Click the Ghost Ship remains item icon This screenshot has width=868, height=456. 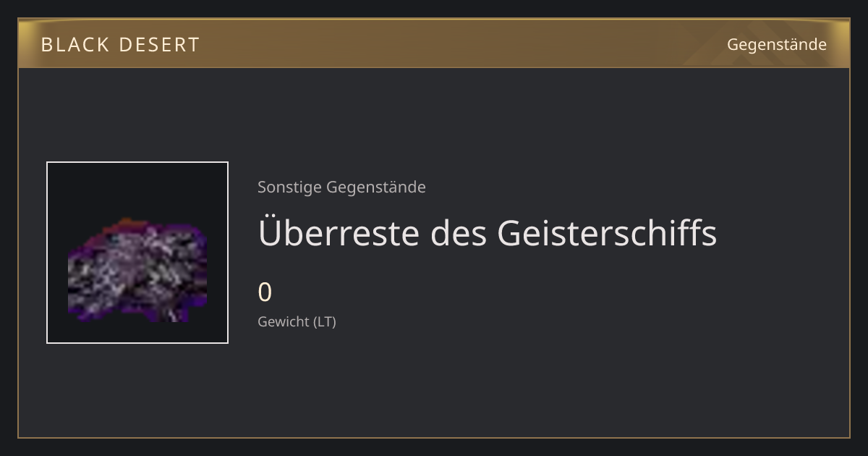(137, 253)
